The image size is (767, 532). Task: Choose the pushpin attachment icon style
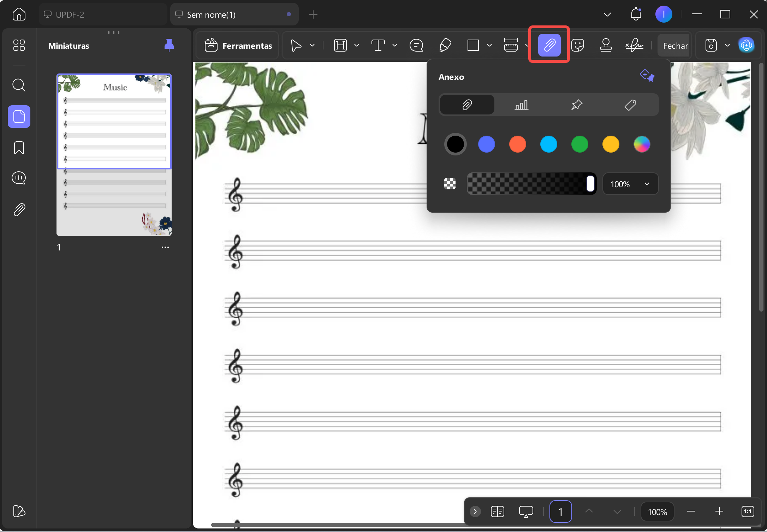tap(576, 105)
